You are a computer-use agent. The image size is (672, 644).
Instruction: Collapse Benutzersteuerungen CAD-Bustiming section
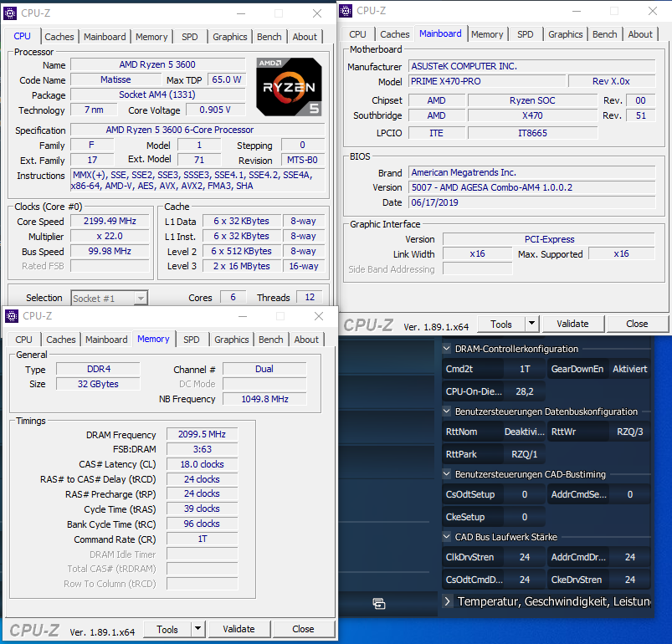[x=446, y=474]
